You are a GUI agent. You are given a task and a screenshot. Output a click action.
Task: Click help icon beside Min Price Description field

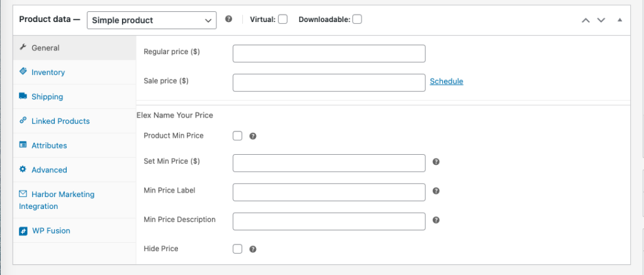(436, 220)
